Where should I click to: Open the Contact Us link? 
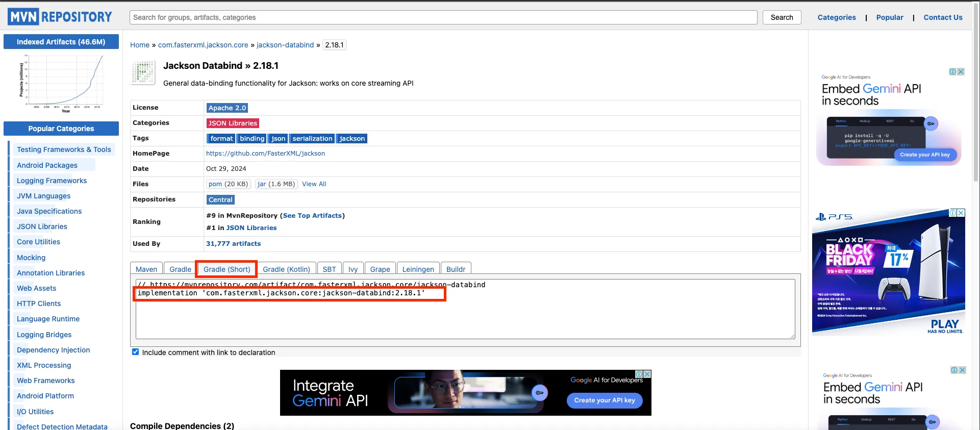943,17
